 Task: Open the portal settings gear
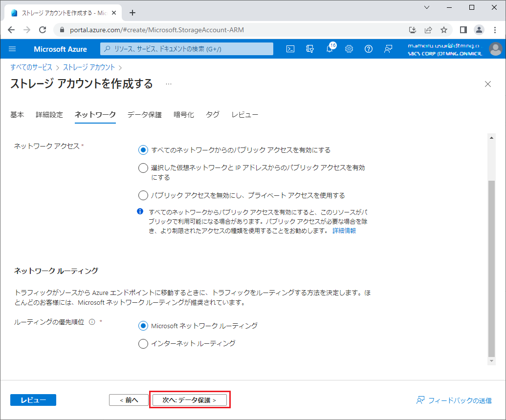coord(349,49)
